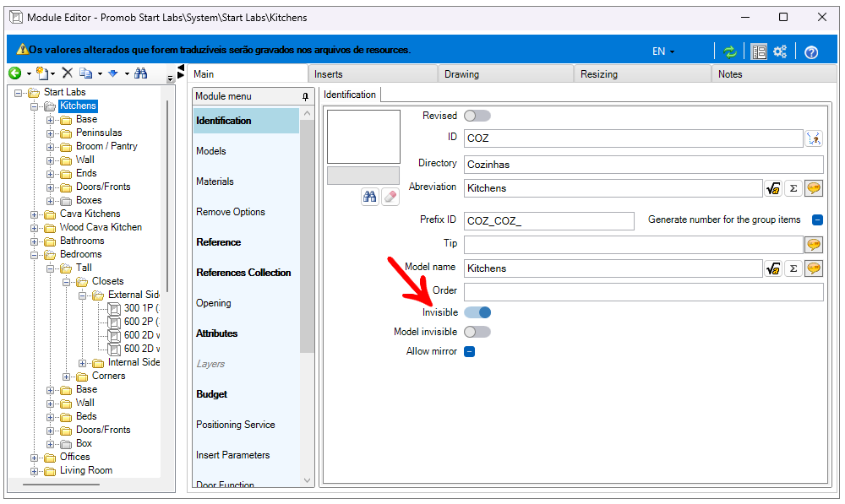
Task: Click the blue help question mark icon
Action: coord(811,51)
